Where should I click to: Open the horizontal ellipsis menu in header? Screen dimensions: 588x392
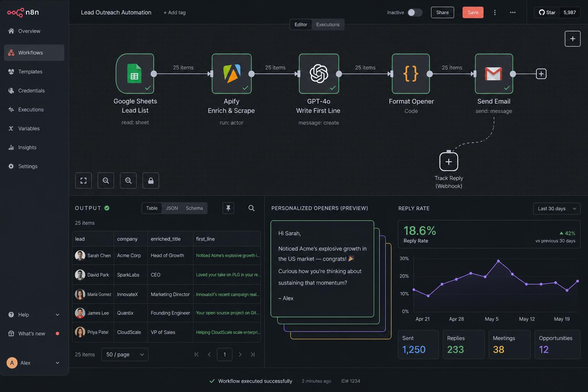[513, 13]
